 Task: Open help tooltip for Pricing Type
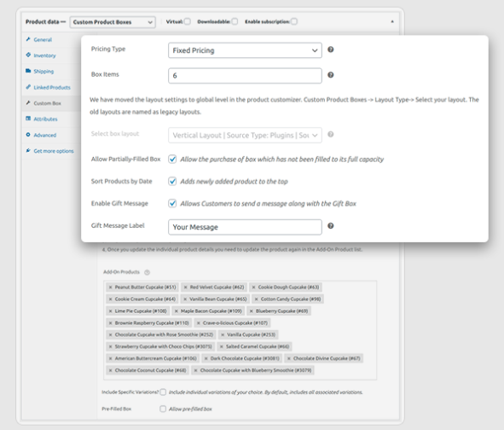[x=330, y=49]
